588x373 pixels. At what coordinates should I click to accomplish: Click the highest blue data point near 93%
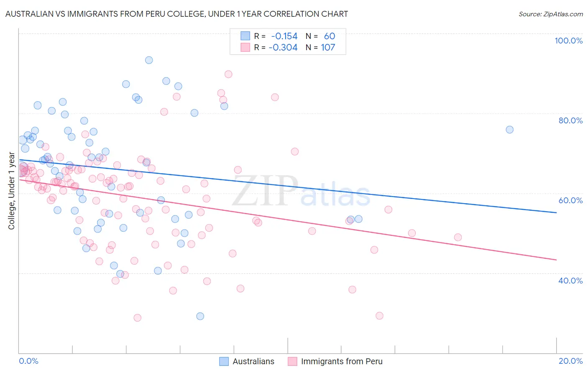pyautogui.click(x=149, y=60)
